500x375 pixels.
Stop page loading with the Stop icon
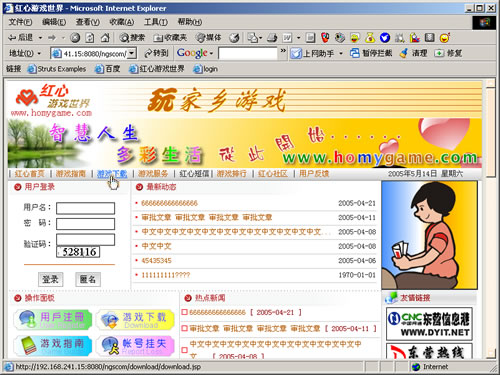[75, 38]
